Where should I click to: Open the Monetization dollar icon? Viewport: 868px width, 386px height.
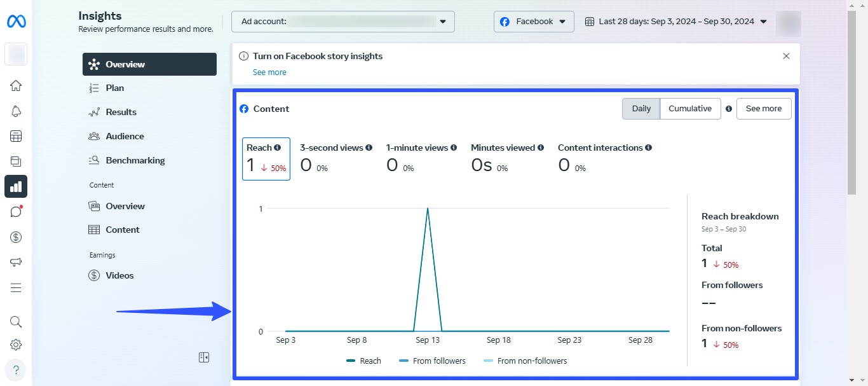(x=16, y=237)
